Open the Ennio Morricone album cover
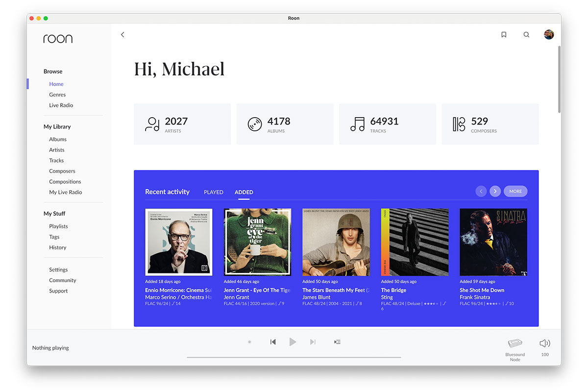This screenshot has width=588, height=392. coord(179,242)
